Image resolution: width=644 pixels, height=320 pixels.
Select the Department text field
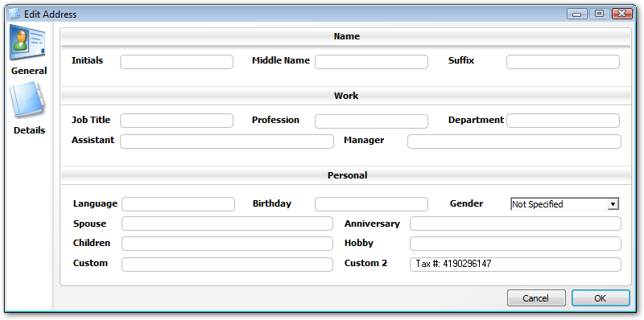point(563,121)
